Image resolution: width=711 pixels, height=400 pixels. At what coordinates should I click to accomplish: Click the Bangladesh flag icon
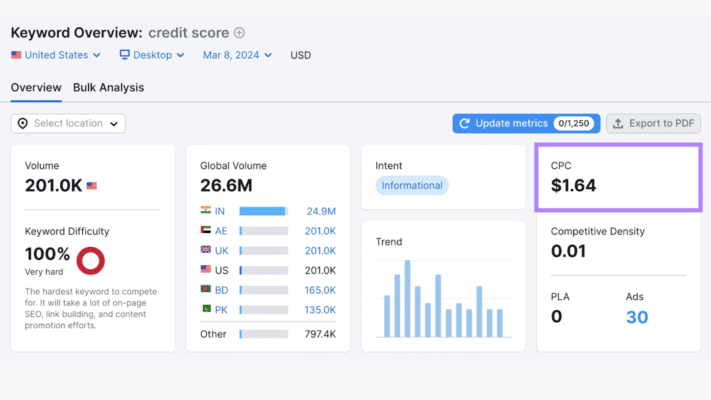(x=205, y=289)
